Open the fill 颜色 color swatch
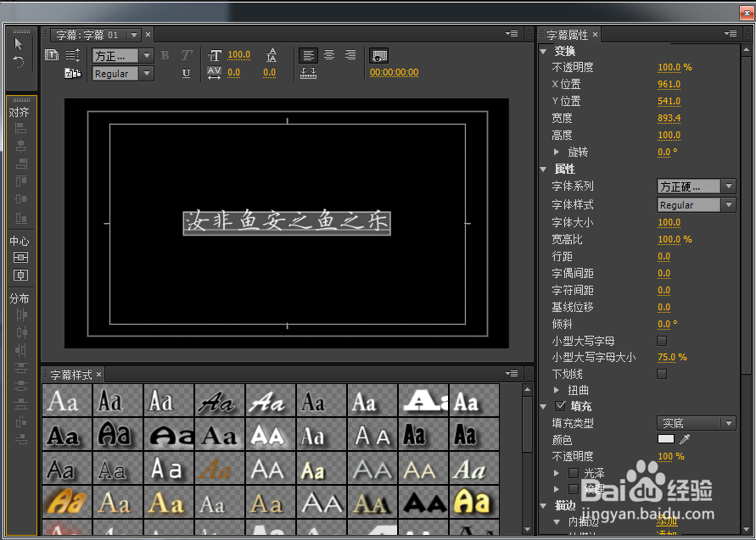This screenshot has height=540, width=756. point(666,439)
